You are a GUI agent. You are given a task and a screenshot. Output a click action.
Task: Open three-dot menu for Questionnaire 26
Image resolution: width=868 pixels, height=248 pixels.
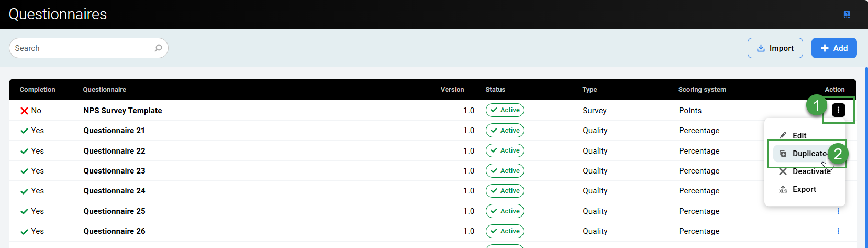[838, 231]
